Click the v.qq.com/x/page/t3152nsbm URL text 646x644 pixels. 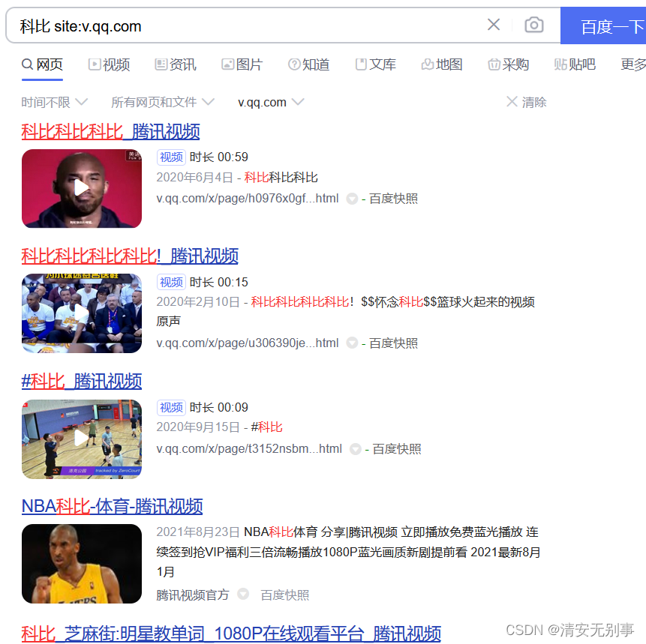(249, 449)
